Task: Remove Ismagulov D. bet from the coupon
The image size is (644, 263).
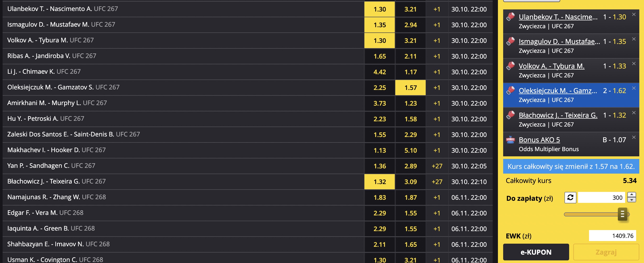Action: 634,39
